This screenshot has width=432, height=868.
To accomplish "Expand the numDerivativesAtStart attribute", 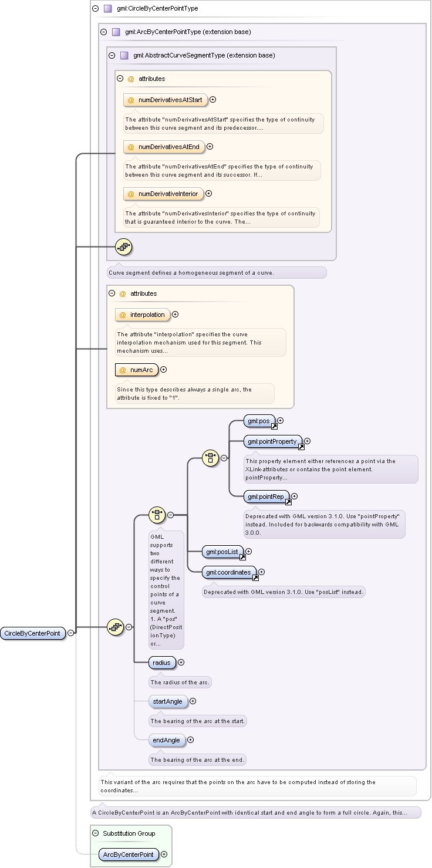I will coord(212,100).
